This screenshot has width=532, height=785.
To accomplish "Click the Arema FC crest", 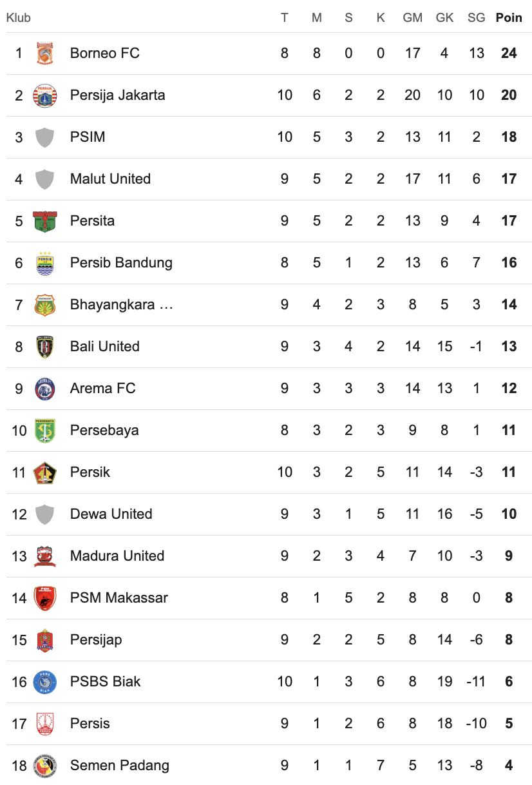I will tap(44, 389).
